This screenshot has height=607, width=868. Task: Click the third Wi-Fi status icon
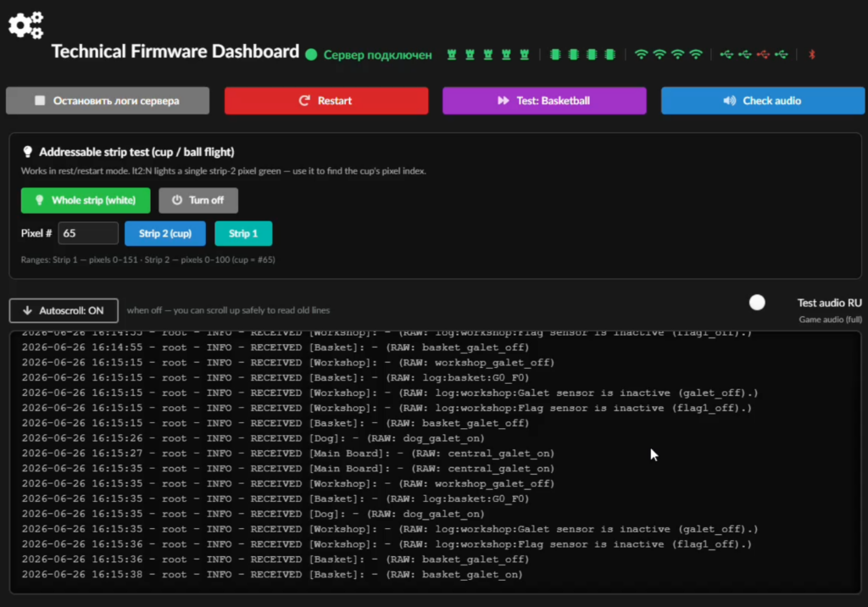coord(677,54)
